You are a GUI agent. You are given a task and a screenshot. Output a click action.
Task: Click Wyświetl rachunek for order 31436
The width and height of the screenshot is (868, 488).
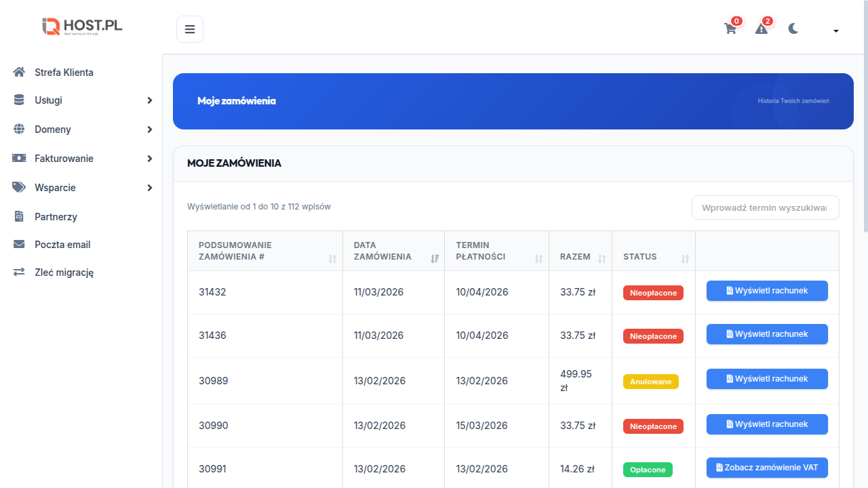[767, 334]
